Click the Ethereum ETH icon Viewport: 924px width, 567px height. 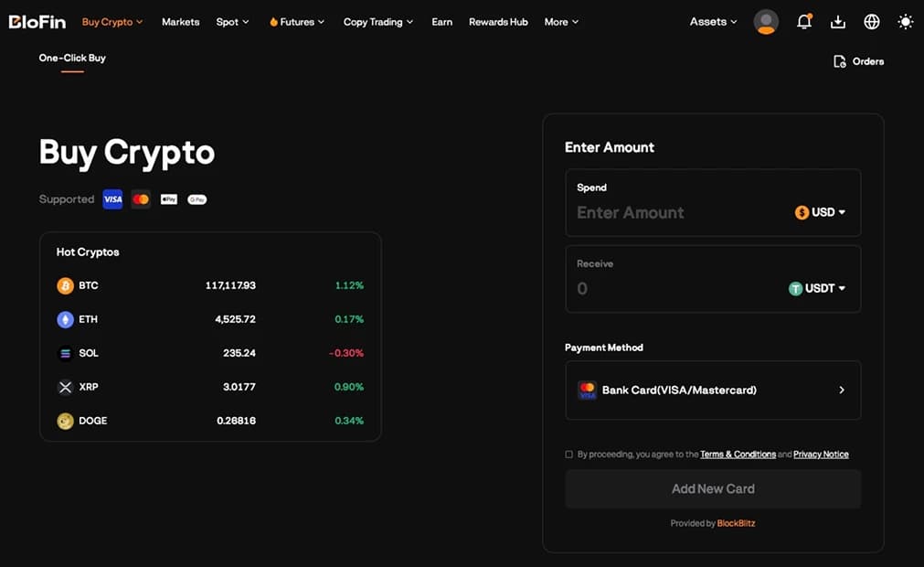(65, 319)
